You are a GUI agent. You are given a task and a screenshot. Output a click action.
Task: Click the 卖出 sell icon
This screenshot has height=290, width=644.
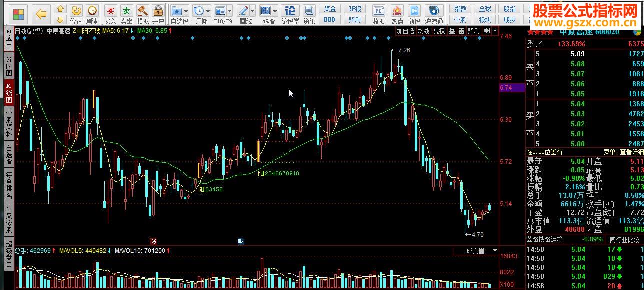(127, 14)
